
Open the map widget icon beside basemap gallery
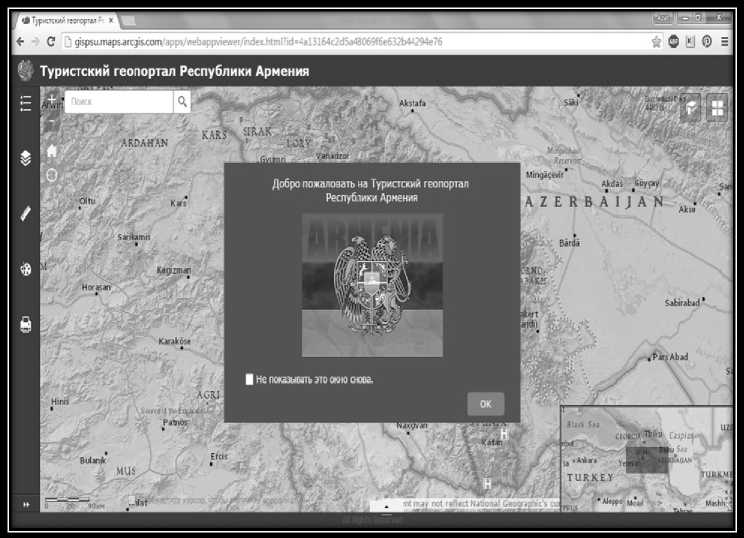tap(691, 108)
